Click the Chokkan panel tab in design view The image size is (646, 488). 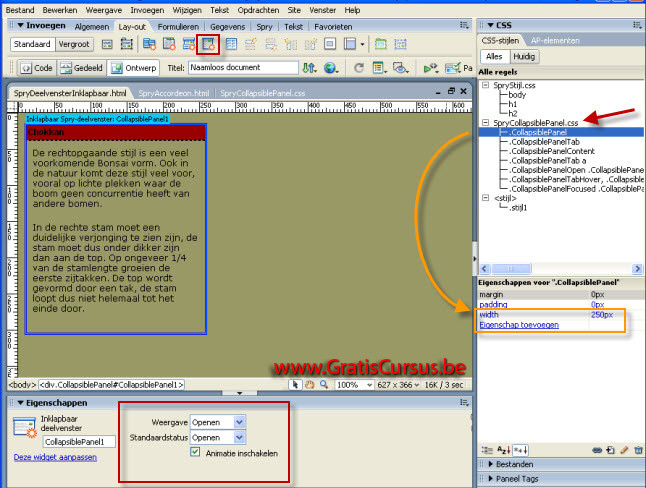point(116,132)
